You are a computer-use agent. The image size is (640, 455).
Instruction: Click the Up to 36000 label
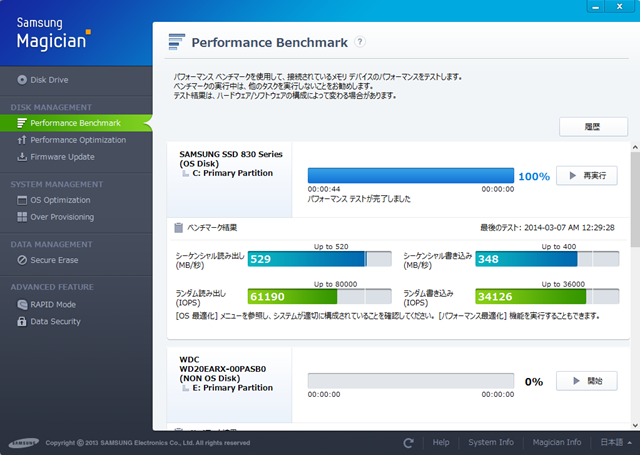click(x=563, y=284)
